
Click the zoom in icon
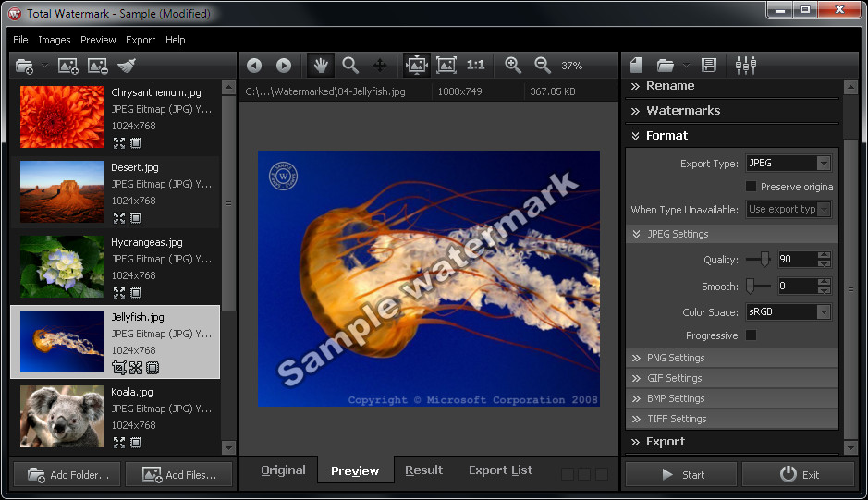[513, 66]
